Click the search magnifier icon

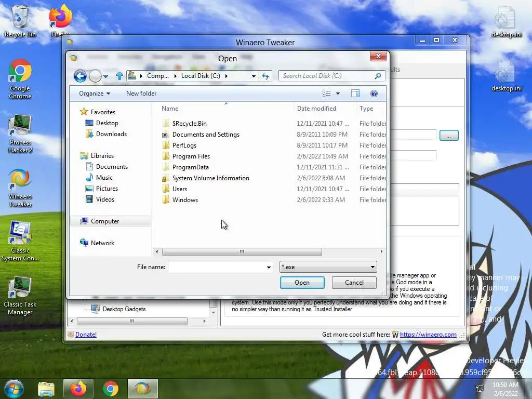point(378,76)
